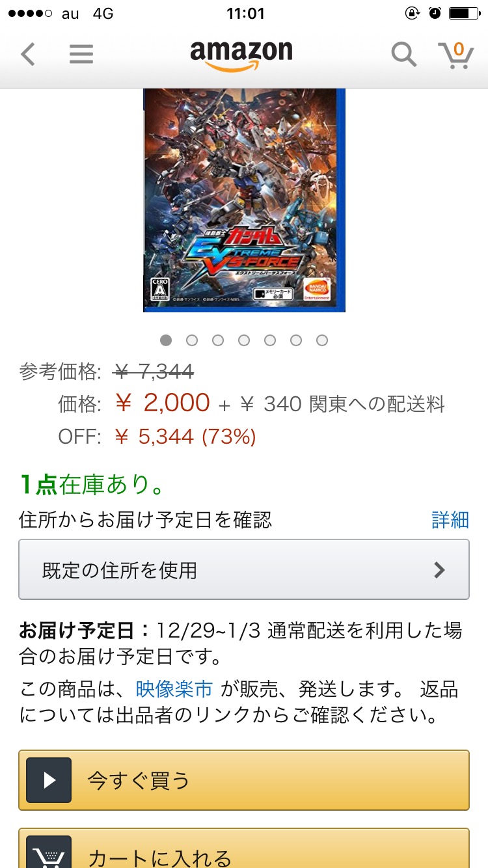Tap the back arrow icon
This screenshot has width=488, height=868.
coord(28,54)
